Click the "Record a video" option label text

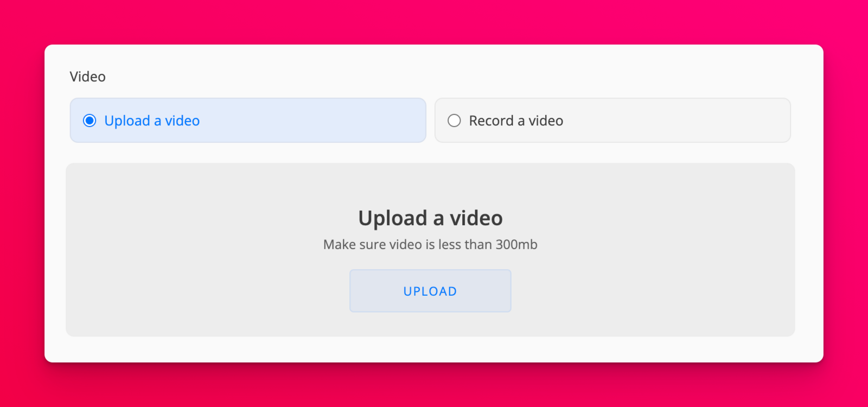(x=516, y=120)
